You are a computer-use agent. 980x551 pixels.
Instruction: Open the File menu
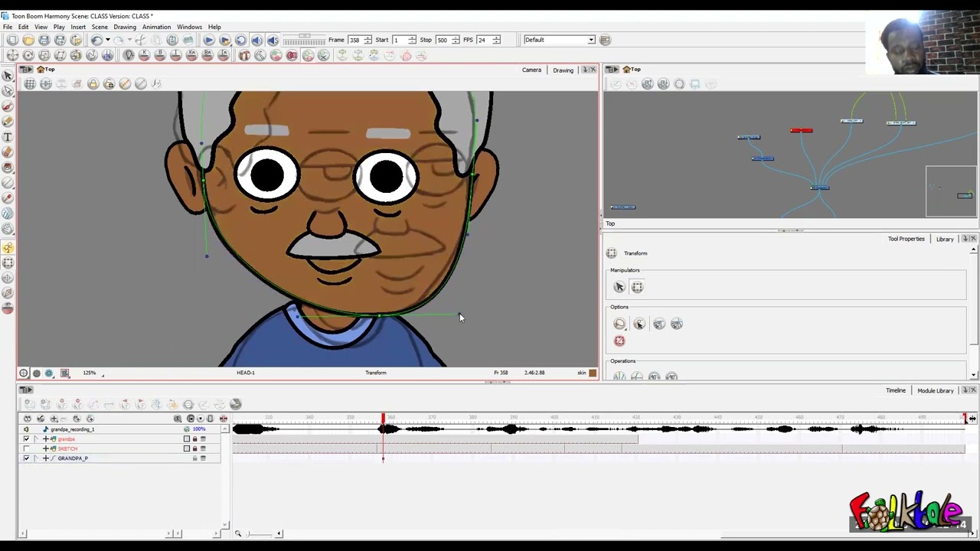7,27
